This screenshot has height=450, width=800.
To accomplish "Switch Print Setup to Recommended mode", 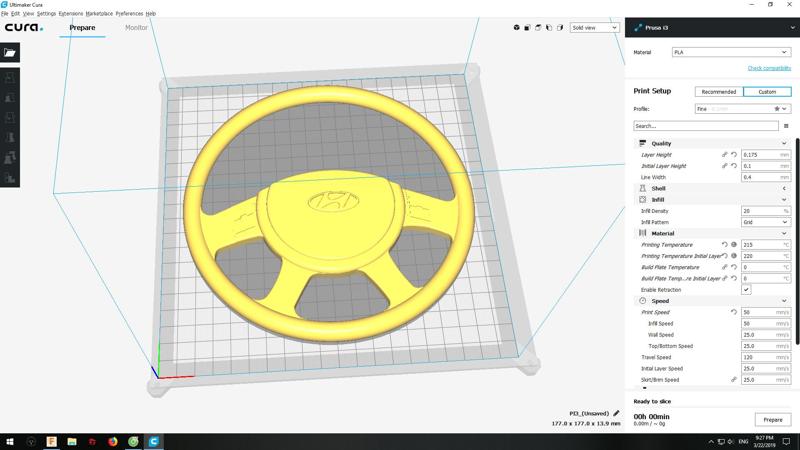I will point(718,92).
